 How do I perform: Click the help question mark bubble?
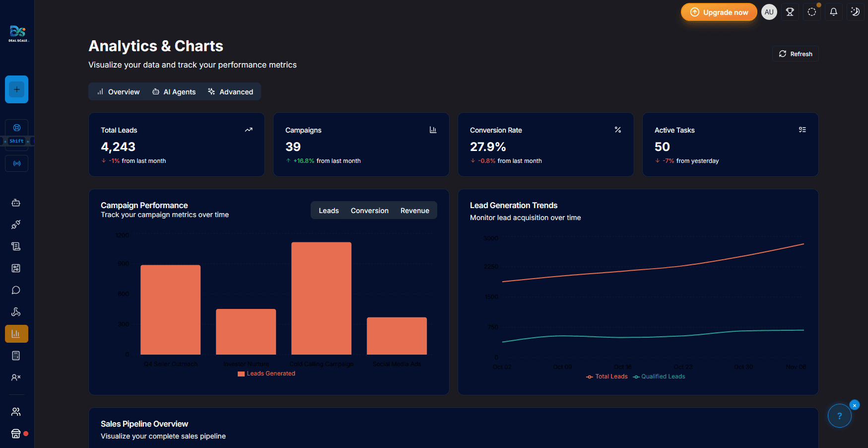pyautogui.click(x=839, y=415)
